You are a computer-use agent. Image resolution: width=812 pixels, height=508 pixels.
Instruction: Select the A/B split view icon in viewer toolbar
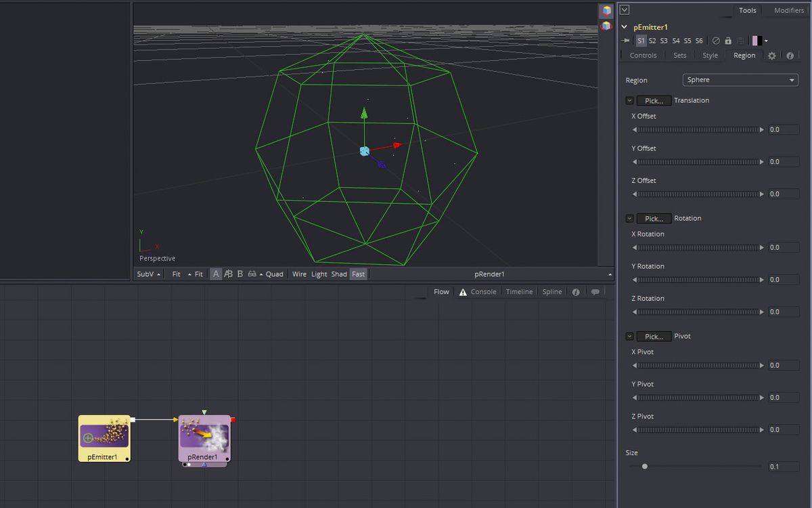[228, 274]
